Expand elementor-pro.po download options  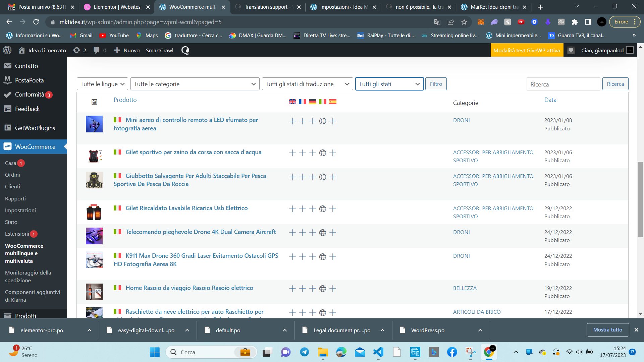[x=89, y=330]
